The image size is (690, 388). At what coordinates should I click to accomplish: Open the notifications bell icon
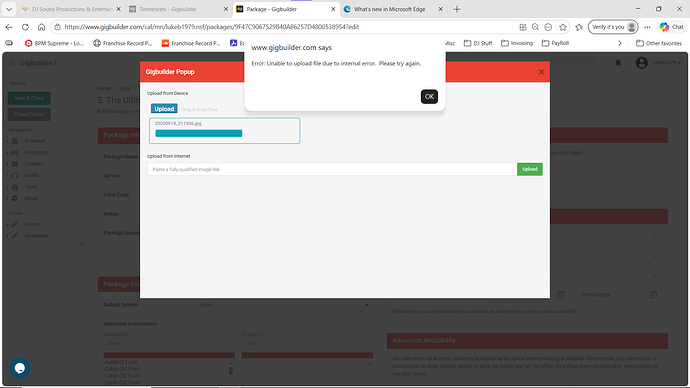pos(618,63)
